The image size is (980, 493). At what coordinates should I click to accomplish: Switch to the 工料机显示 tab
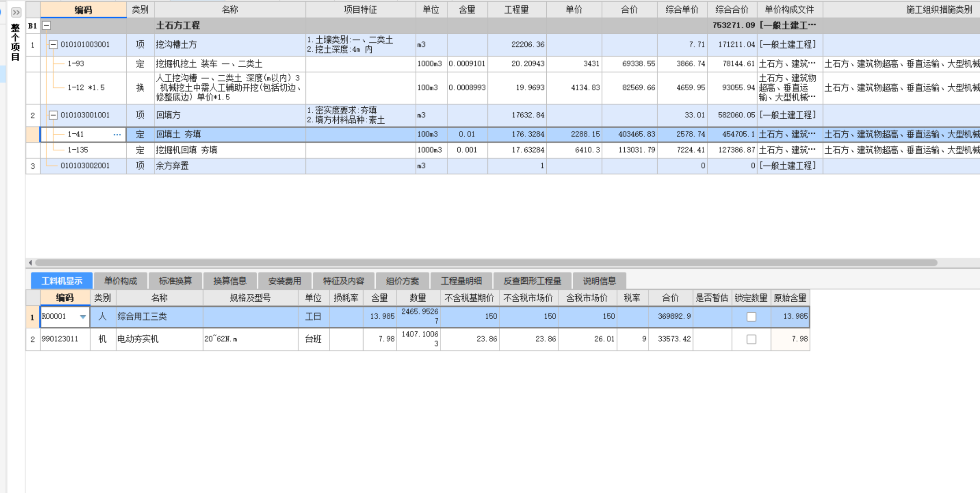coord(62,281)
